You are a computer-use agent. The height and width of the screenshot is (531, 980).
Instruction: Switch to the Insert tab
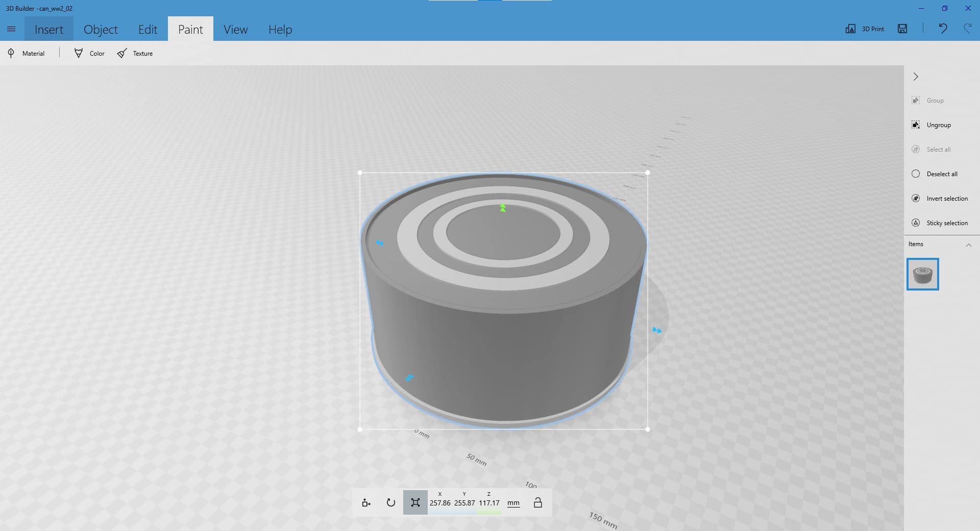(x=49, y=29)
